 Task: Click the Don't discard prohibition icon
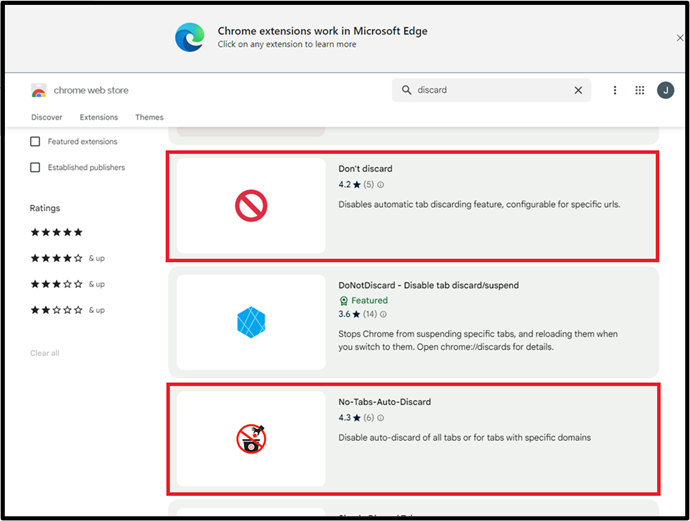[251, 205]
